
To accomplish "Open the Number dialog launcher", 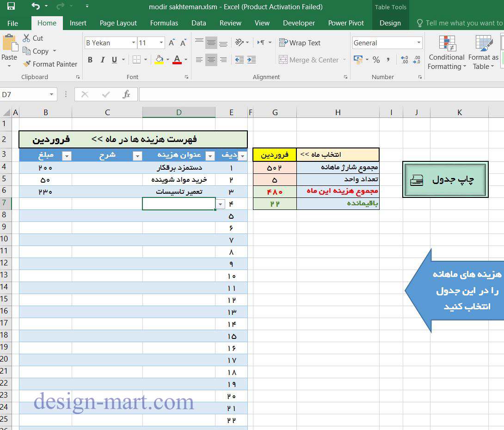I will 420,77.
